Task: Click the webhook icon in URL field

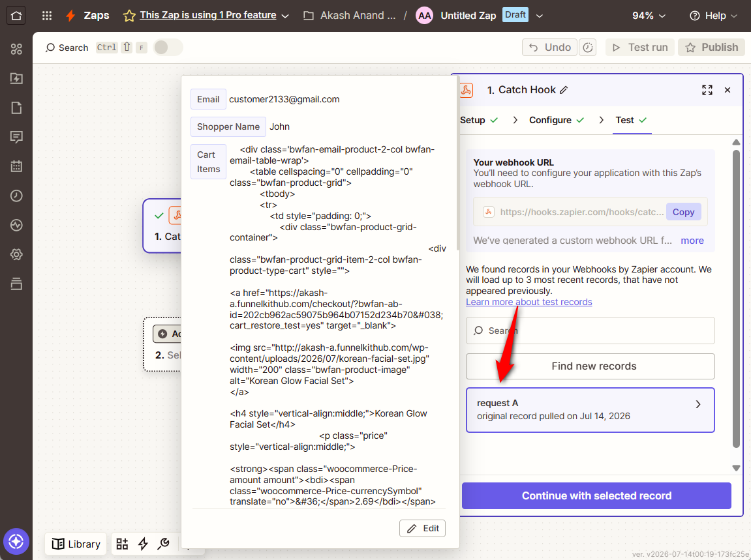Action: (489, 212)
